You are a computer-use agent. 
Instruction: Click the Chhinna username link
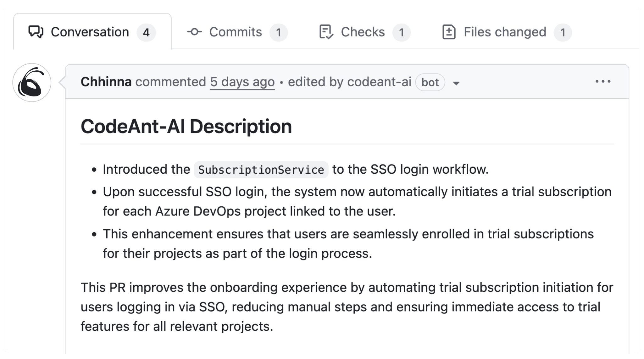(106, 82)
